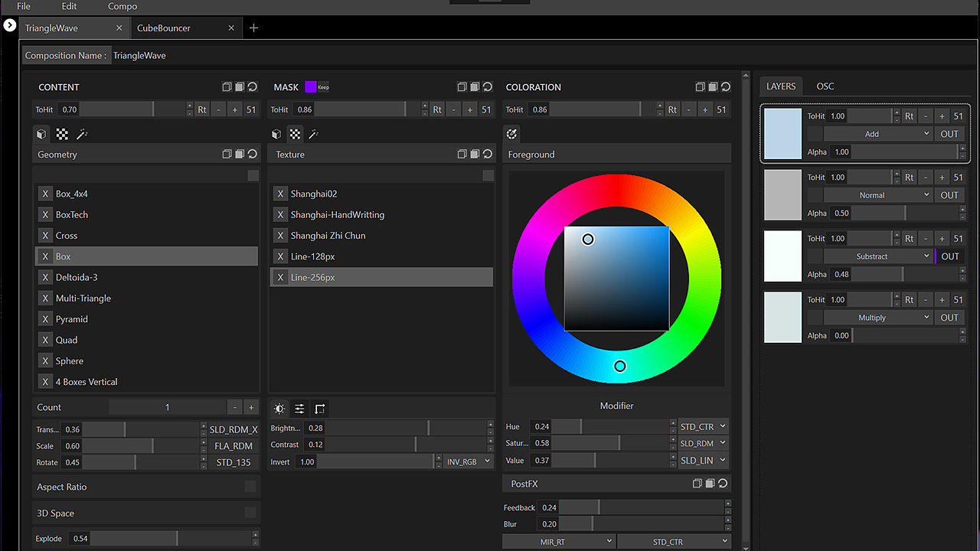This screenshot has height=551, width=980.
Task: Paste settings into the MASK section
Action: point(475,87)
